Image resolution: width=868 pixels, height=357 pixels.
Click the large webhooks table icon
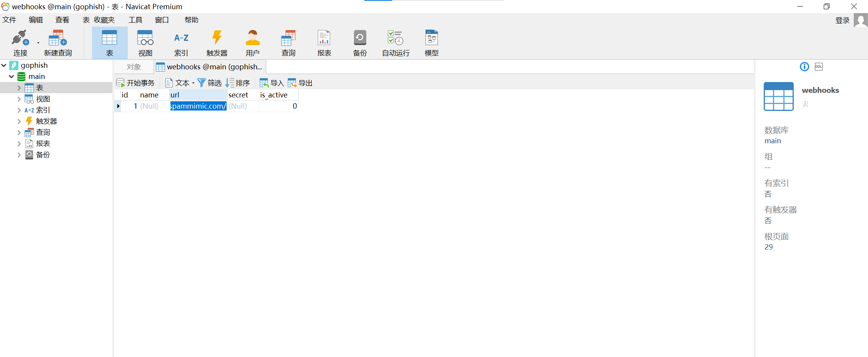coord(779,96)
